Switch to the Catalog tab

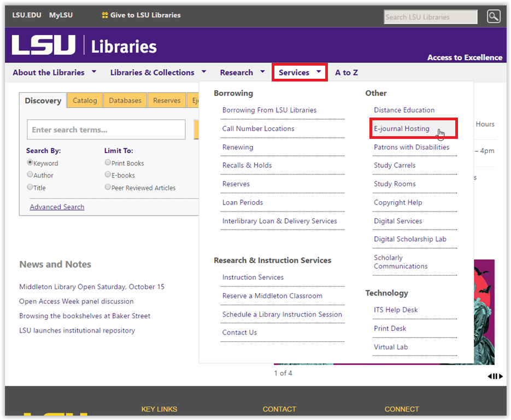tap(85, 101)
